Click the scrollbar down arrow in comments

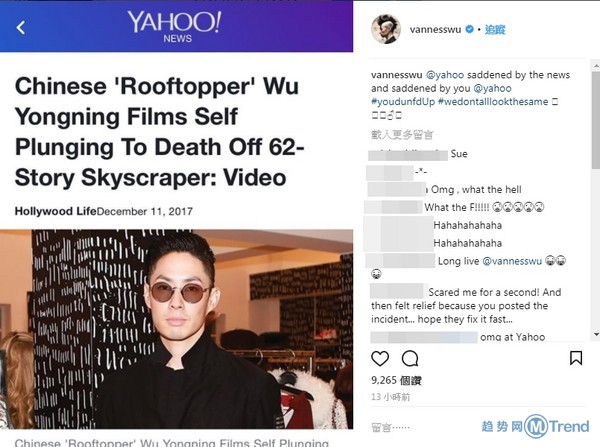pos(596,334)
